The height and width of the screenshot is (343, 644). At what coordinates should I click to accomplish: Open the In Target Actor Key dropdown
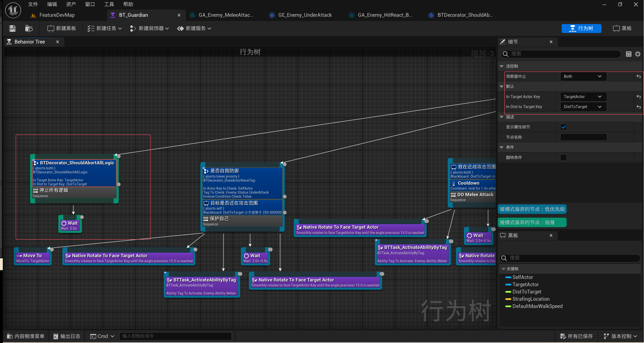point(583,97)
